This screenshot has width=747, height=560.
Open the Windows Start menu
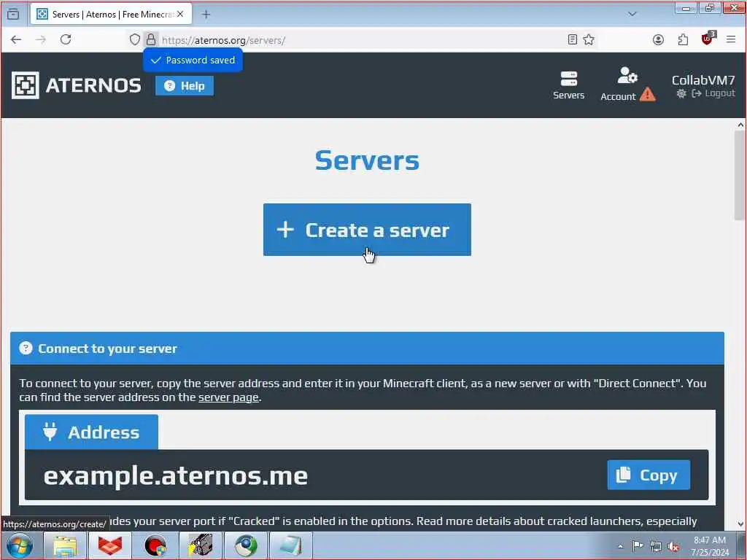20,545
